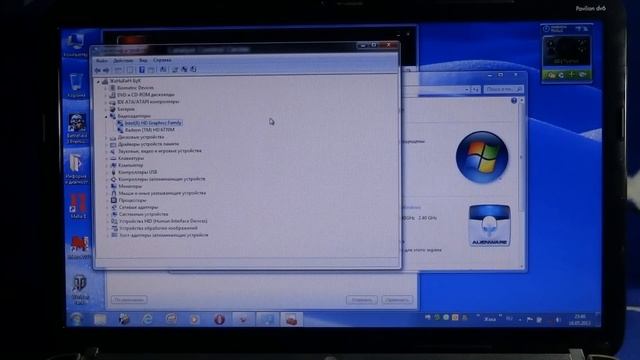Open Opera from the taskbar
640x360 pixels.
click(x=219, y=319)
